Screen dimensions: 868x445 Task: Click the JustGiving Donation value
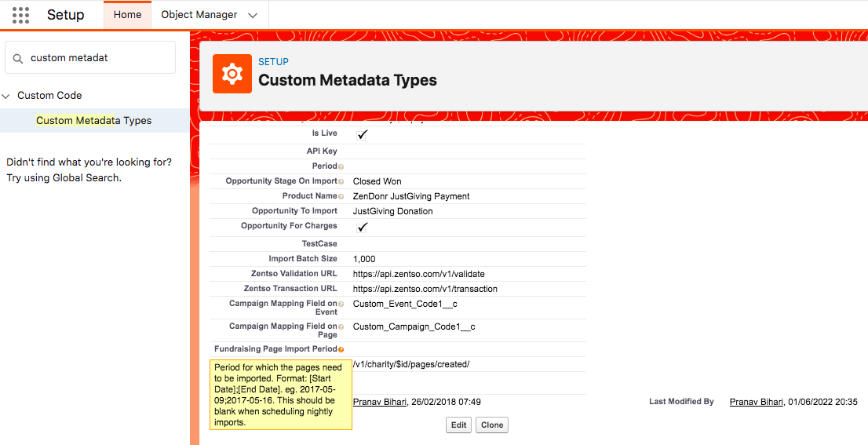click(393, 211)
